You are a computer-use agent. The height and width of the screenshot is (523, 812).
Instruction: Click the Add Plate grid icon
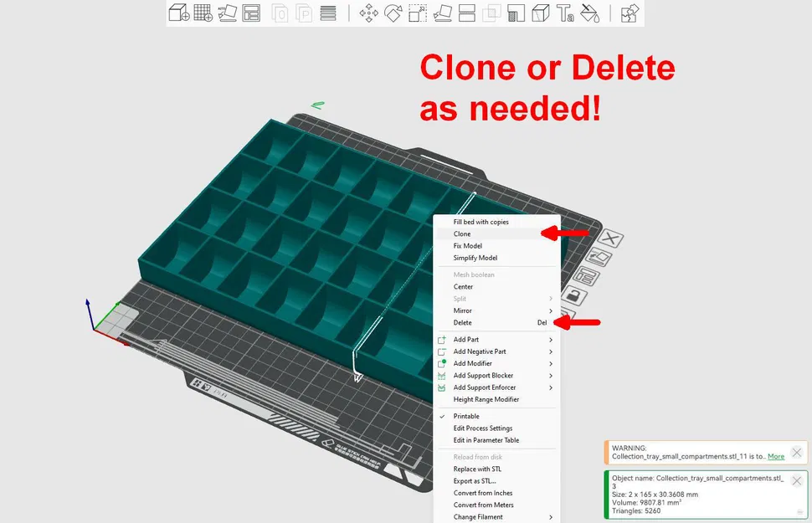tap(203, 13)
